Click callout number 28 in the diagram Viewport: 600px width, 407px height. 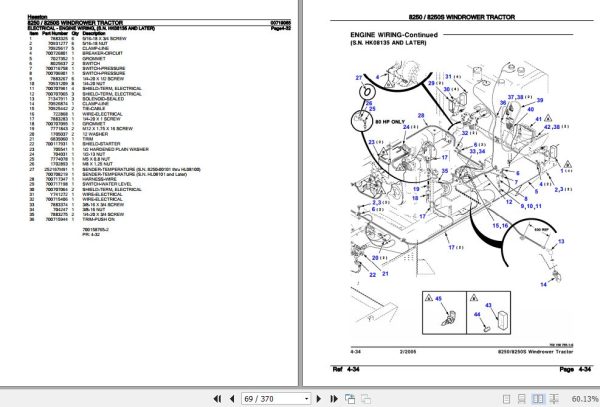point(421,115)
